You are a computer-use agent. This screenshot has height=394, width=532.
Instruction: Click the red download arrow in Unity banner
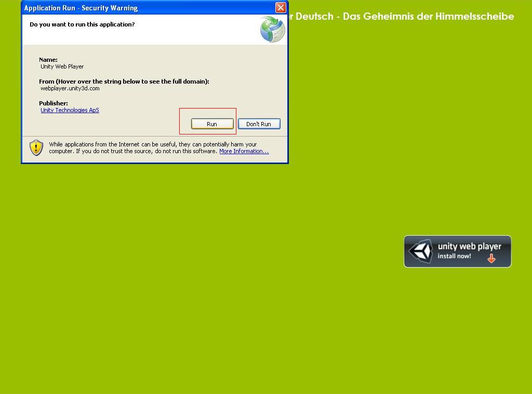point(491,259)
